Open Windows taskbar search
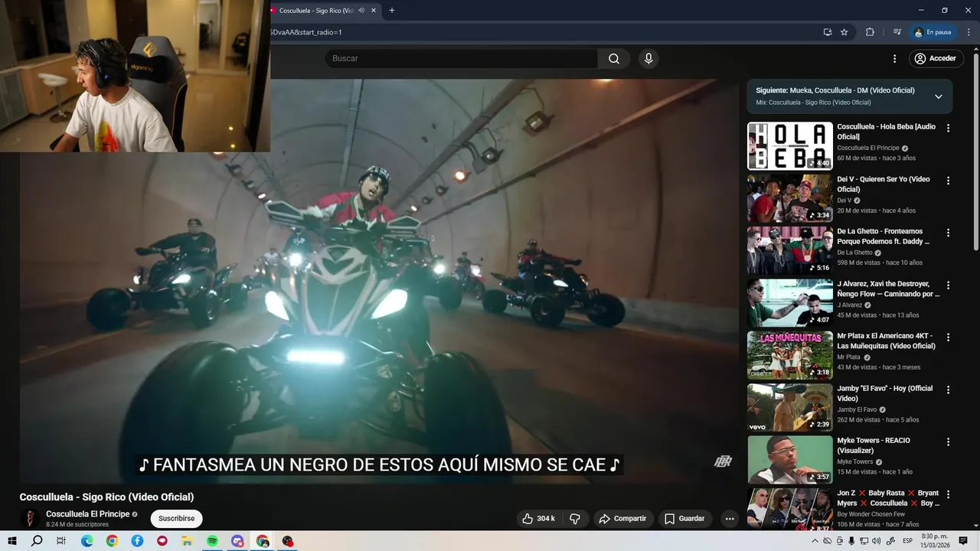This screenshot has height=551, width=980. coord(37,541)
